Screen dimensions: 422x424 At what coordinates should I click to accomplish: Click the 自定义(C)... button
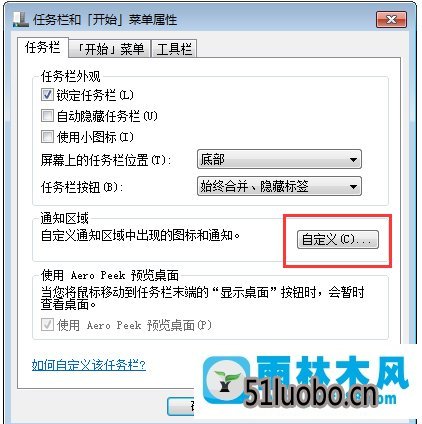point(338,239)
